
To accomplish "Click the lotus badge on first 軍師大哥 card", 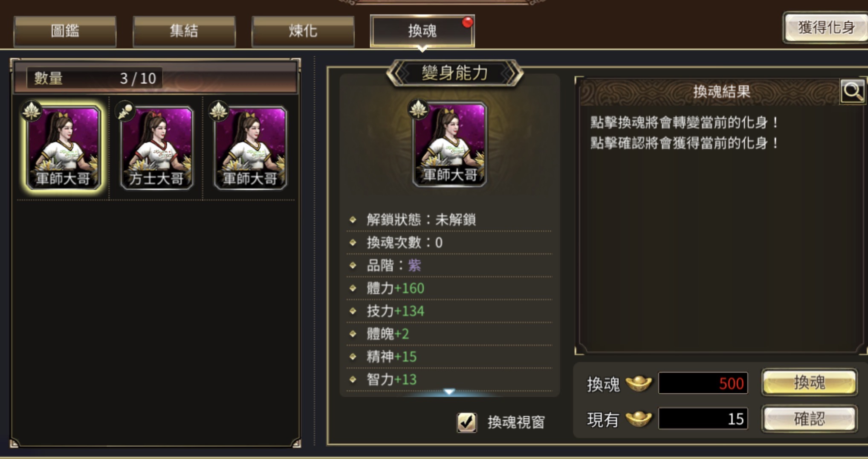I will [32, 112].
